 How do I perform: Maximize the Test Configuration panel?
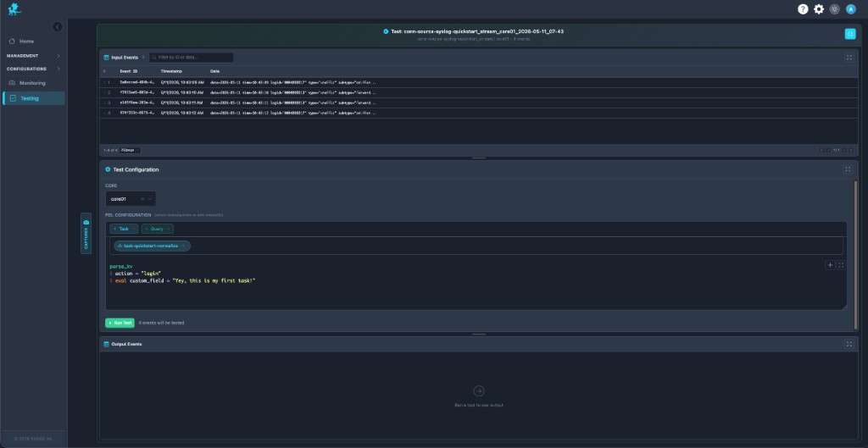[848, 169]
